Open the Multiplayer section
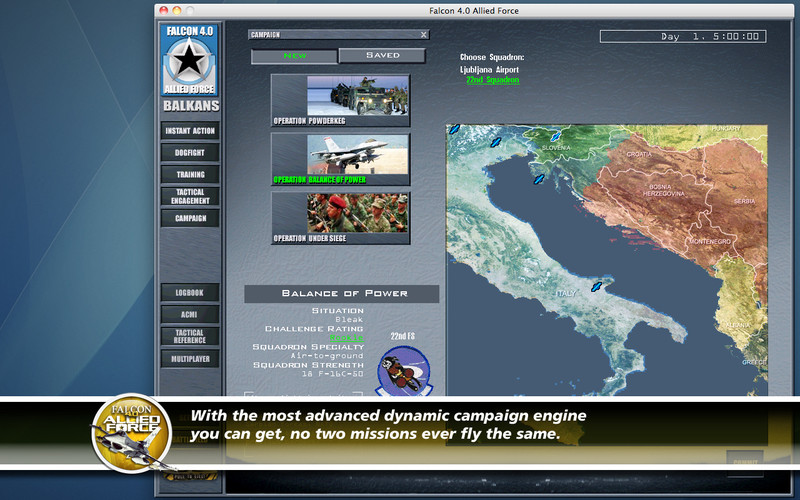Viewport: 800px width, 500px height. (x=190, y=359)
